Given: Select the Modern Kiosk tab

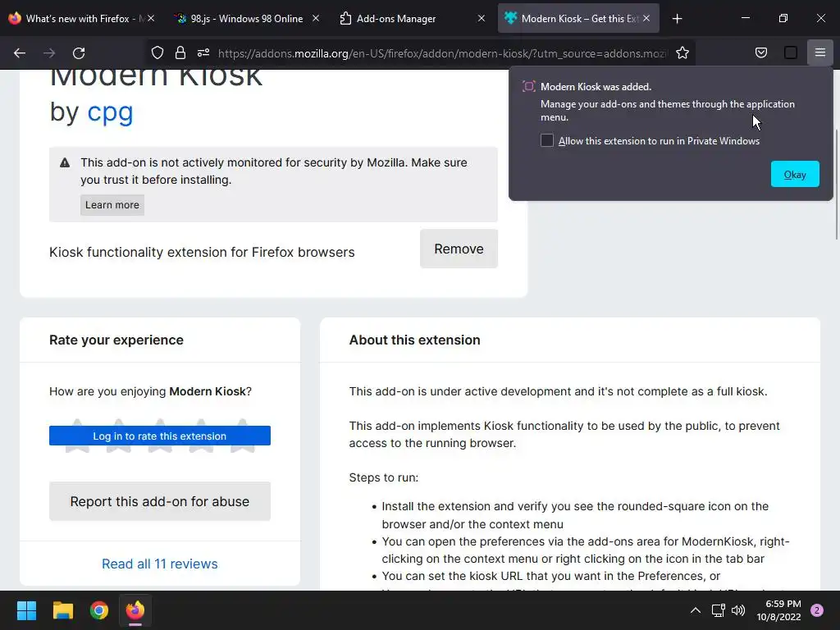Looking at the screenshot, I should [x=578, y=19].
